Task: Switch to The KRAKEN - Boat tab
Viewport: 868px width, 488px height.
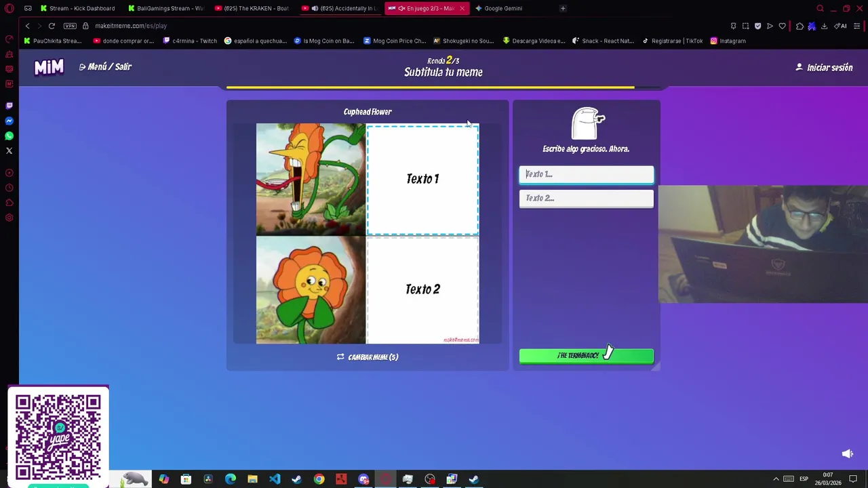Action: pyautogui.click(x=252, y=8)
